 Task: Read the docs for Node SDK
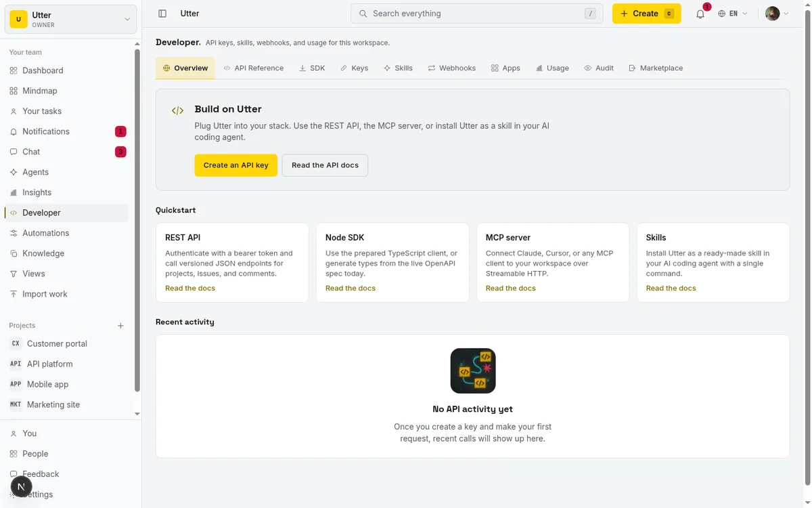(351, 288)
